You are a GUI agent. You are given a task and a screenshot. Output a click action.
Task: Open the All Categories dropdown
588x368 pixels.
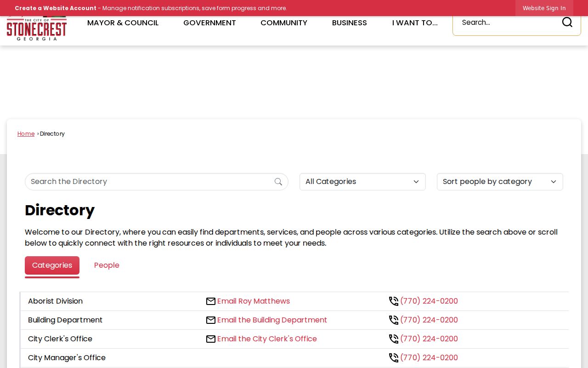[x=362, y=182]
